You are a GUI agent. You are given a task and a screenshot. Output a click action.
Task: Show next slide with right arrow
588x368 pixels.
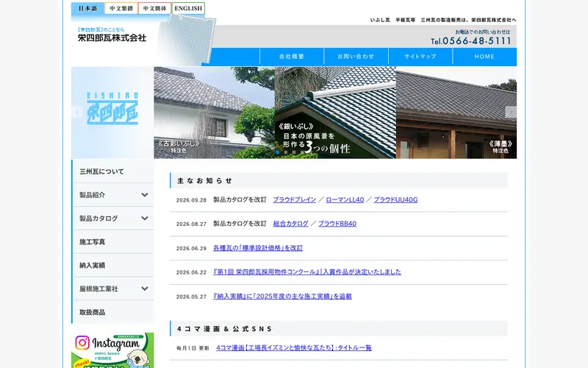(x=511, y=113)
